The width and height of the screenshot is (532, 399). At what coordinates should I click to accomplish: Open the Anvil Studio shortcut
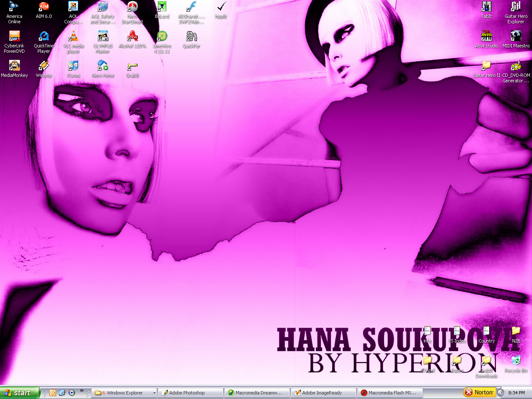point(486,37)
